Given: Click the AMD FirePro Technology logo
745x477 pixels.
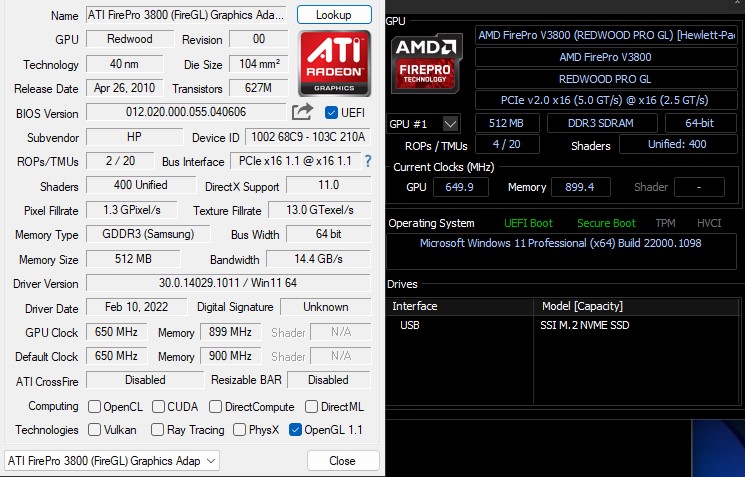Looking at the screenshot, I should (426, 63).
